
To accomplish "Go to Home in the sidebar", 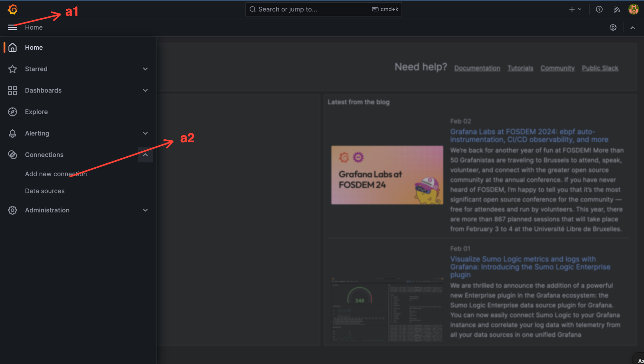I will (34, 47).
